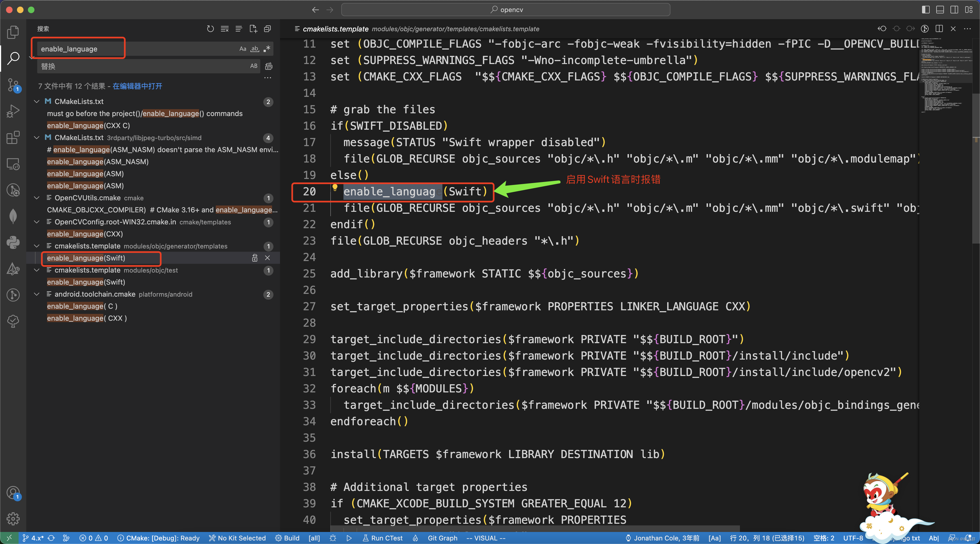Open search result enable_language(ASM_NASM)
The height and width of the screenshot is (544, 980).
click(98, 162)
